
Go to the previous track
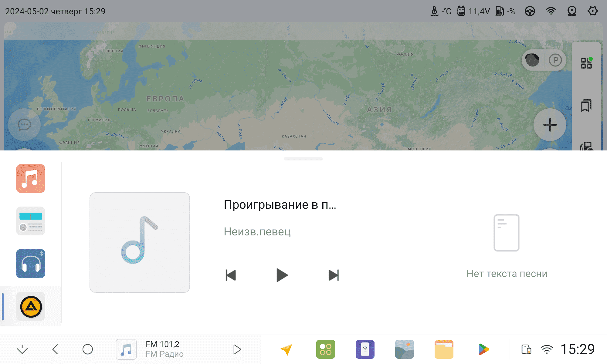coord(231,275)
